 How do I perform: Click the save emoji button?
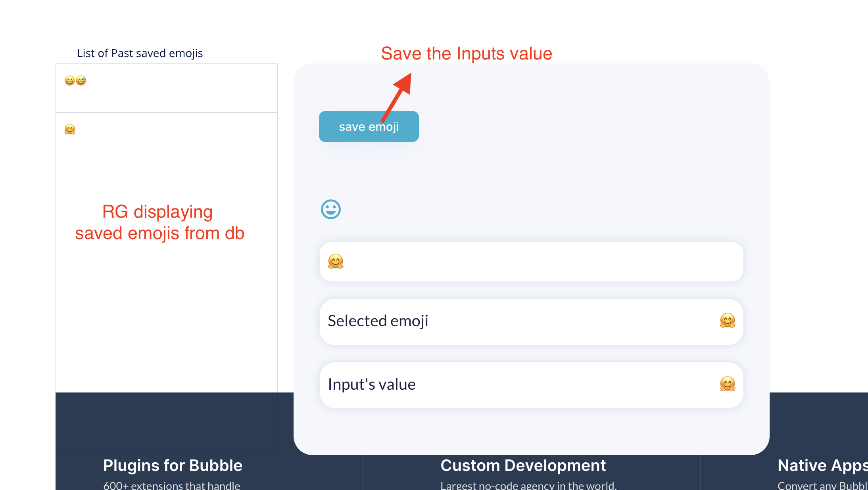369,126
